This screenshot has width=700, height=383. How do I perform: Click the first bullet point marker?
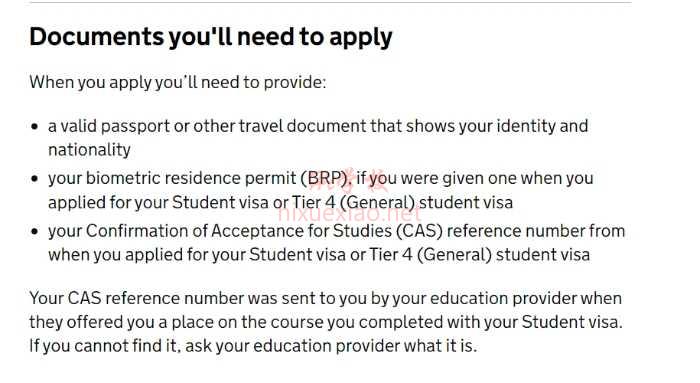click(35, 126)
